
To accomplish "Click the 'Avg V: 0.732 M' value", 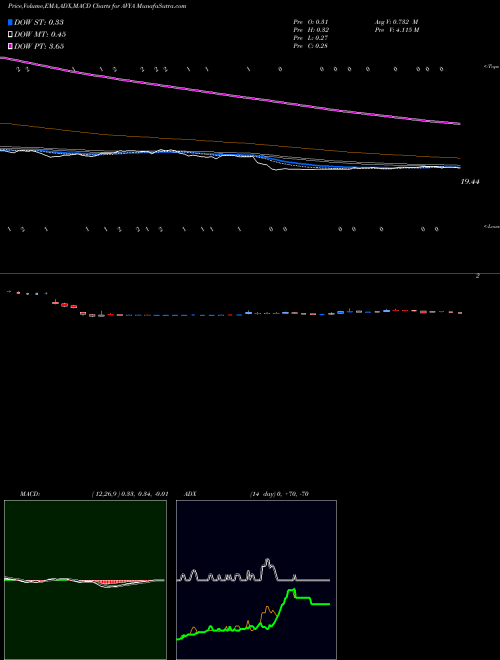I will pyautogui.click(x=396, y=22).
